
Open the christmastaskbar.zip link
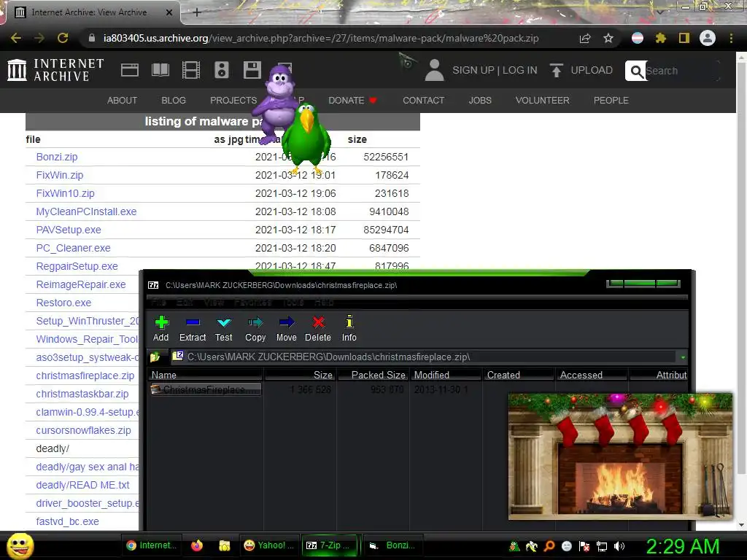(x=82, y=394)
